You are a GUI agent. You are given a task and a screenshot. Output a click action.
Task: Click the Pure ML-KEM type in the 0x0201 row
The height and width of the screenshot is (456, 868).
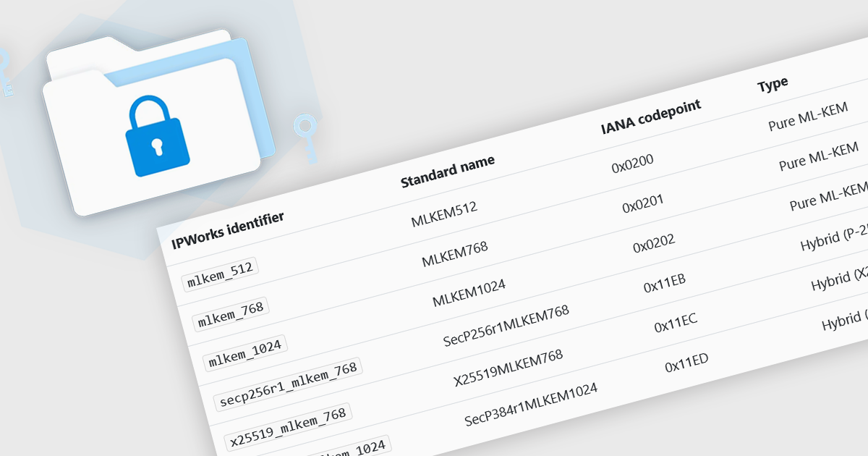(x=818, y=158)
